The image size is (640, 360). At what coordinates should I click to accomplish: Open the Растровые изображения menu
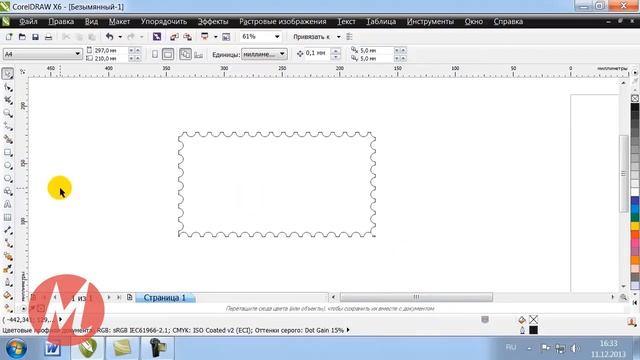coord(283,22)
